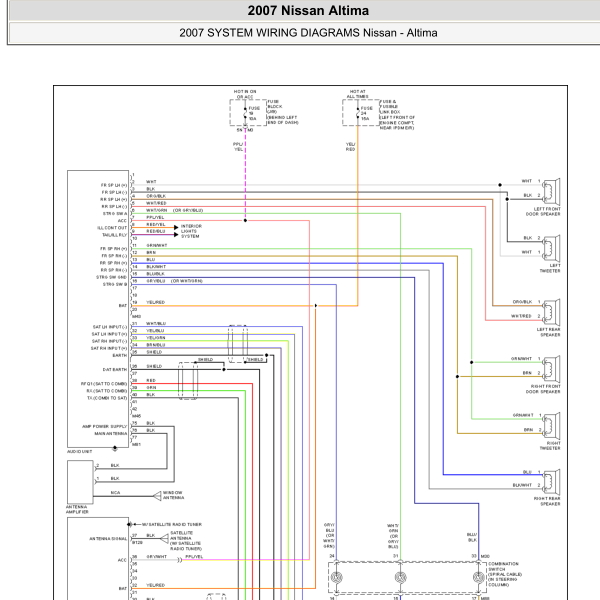Click the 'TAIL/ILL RLY' pin label
Viewport: 600px width, 600px height.
[114, 235]
